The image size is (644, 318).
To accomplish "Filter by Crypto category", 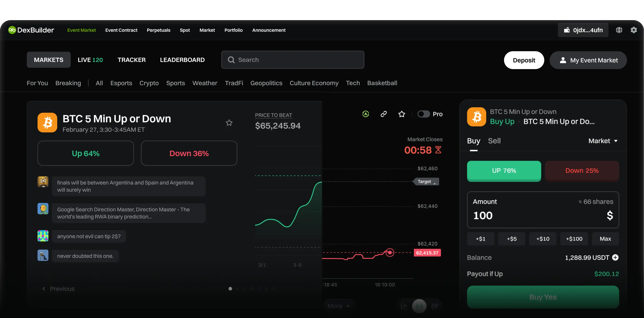I will click(149, 83).
